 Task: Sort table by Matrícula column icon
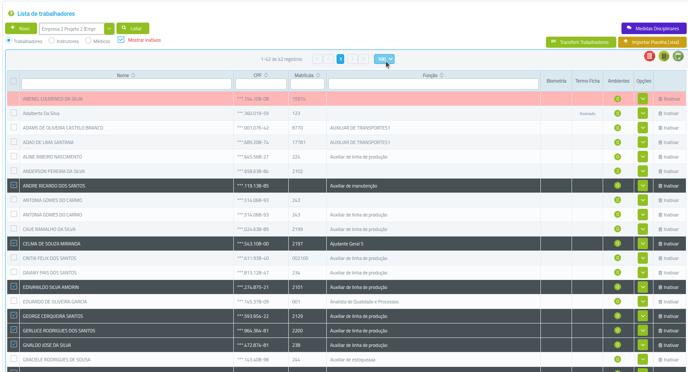(x=318, y=75)
